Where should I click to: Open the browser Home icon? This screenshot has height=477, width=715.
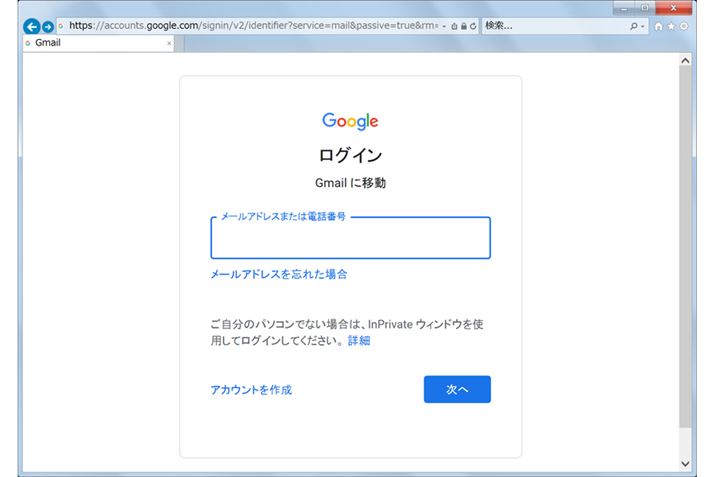tap(658, 26)
